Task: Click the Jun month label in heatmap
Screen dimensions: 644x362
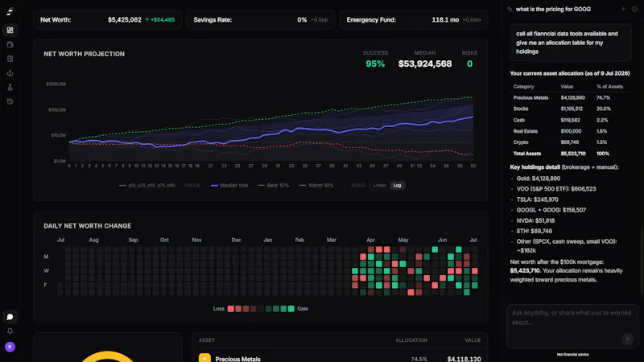Action: 442,240
